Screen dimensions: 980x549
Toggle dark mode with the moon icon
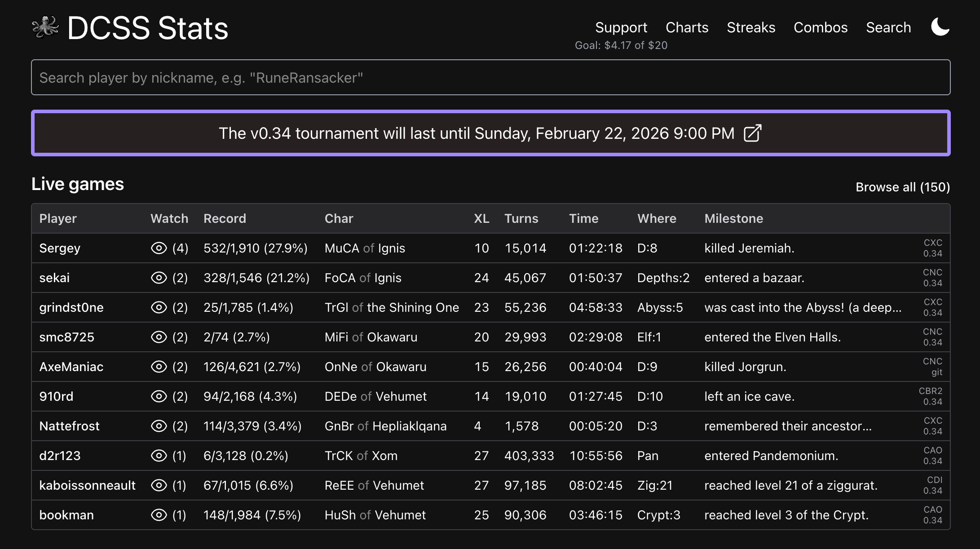(x=940, y=27)
